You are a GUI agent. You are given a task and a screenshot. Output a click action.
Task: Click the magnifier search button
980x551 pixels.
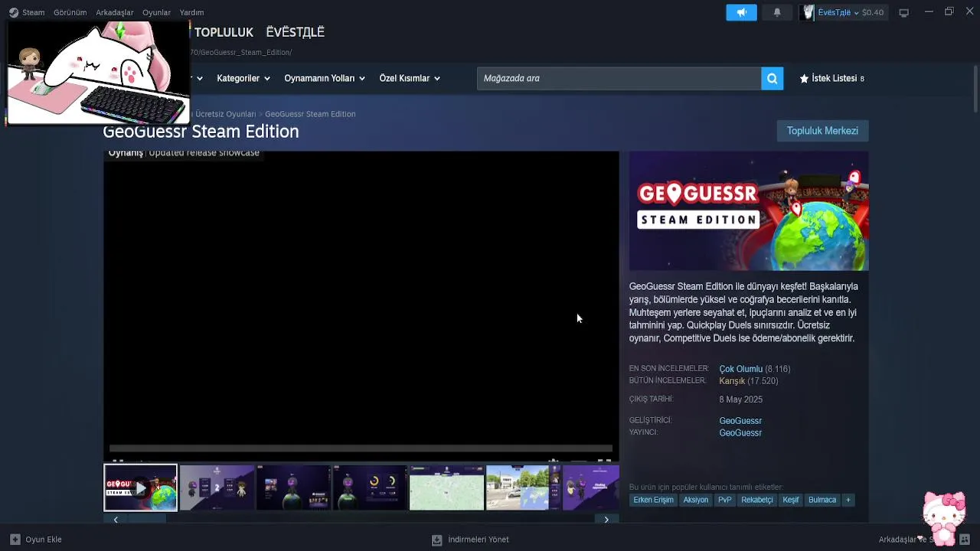(x=773, y=78)
